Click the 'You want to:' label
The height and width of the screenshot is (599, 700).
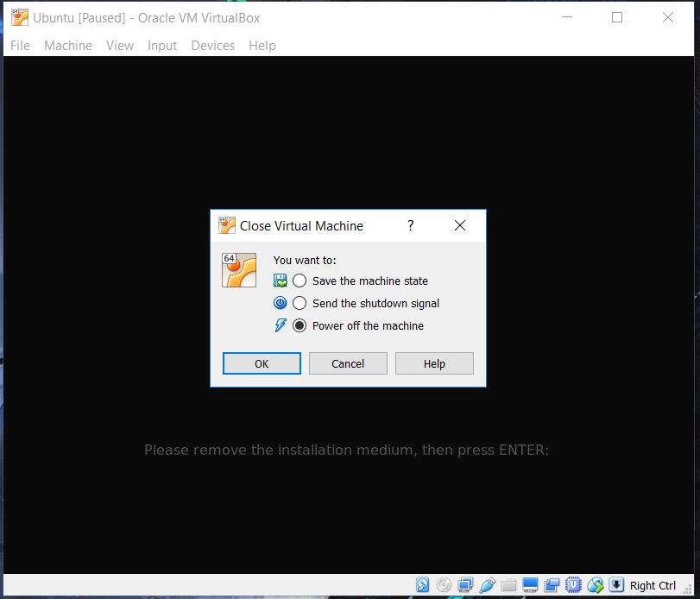[x=305, y=260]
